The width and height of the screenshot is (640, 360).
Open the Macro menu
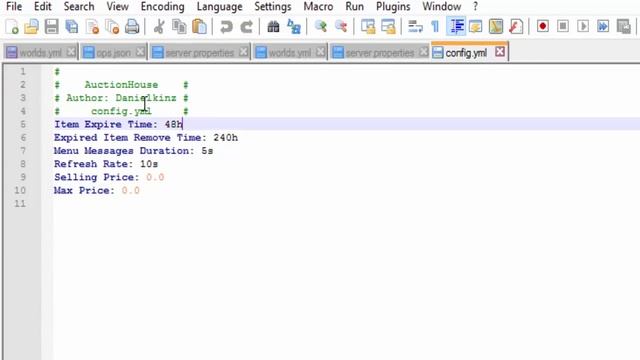coord(318,7)
